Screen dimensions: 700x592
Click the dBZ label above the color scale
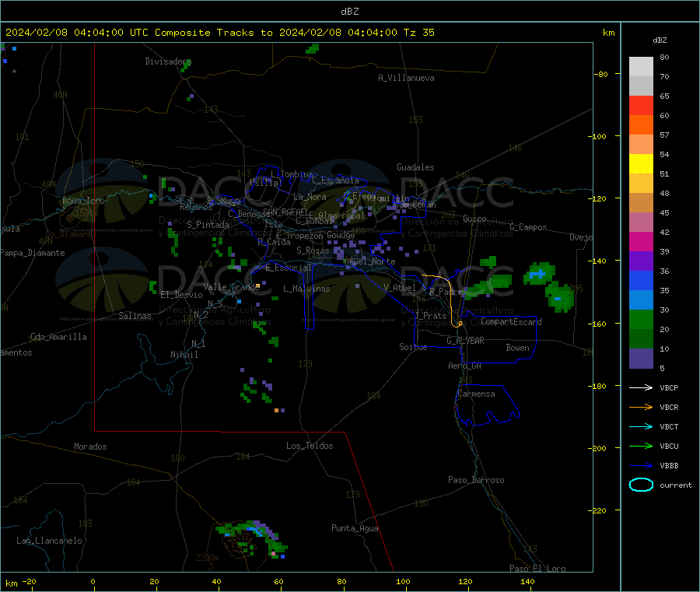tap(660, 40)
